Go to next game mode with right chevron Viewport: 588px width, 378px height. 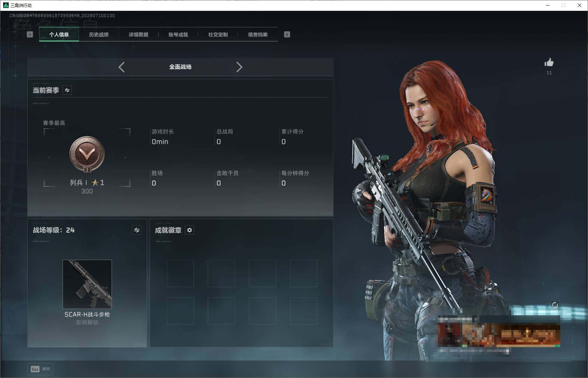239,67
